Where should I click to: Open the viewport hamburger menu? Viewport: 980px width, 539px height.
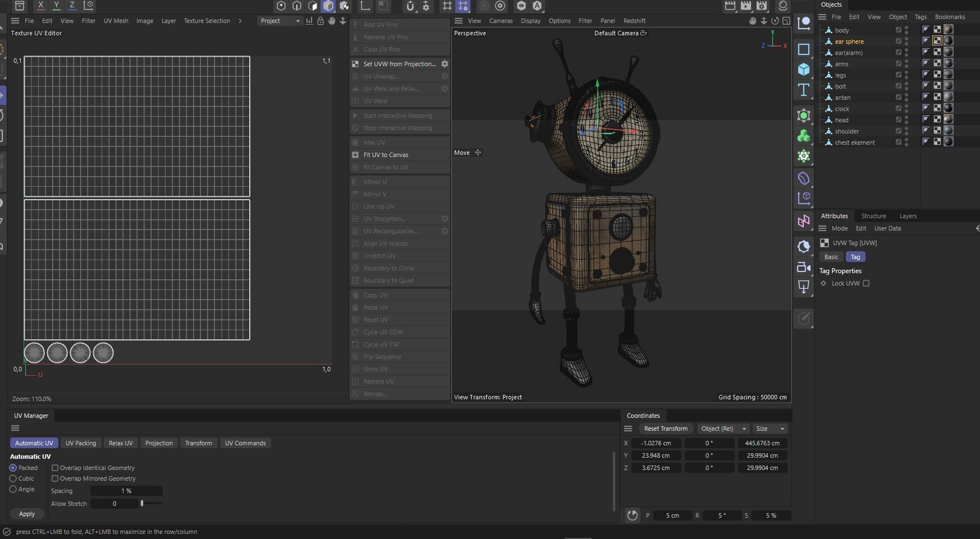tap(459, 21)
